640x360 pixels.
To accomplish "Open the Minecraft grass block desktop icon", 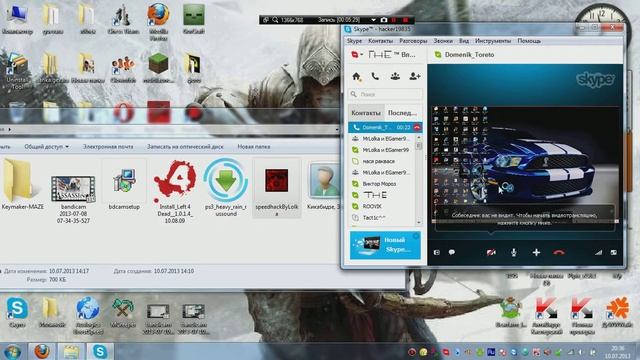I will tap(158, 68).
